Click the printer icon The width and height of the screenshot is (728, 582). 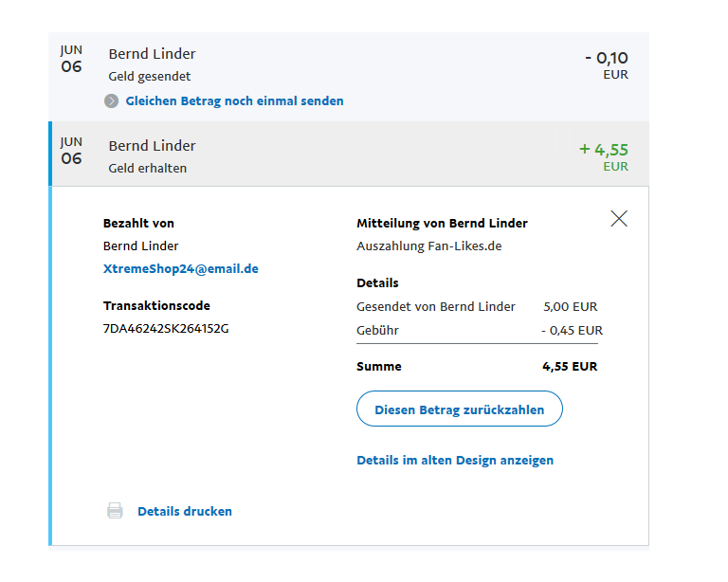pyautogui.click(x=116, y=511)
